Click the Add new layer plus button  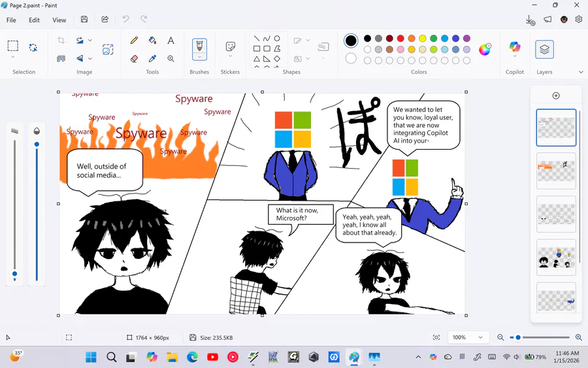(556, 95)
